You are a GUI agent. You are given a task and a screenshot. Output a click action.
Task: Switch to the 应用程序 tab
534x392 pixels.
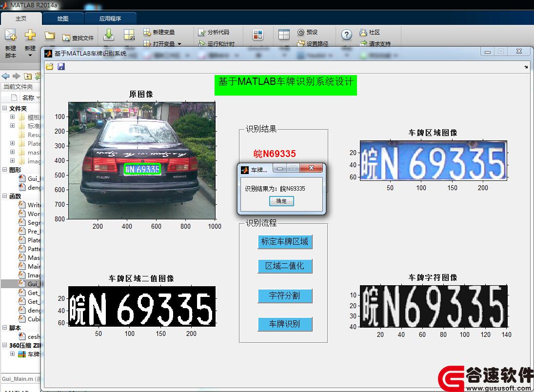click(110, 19)
